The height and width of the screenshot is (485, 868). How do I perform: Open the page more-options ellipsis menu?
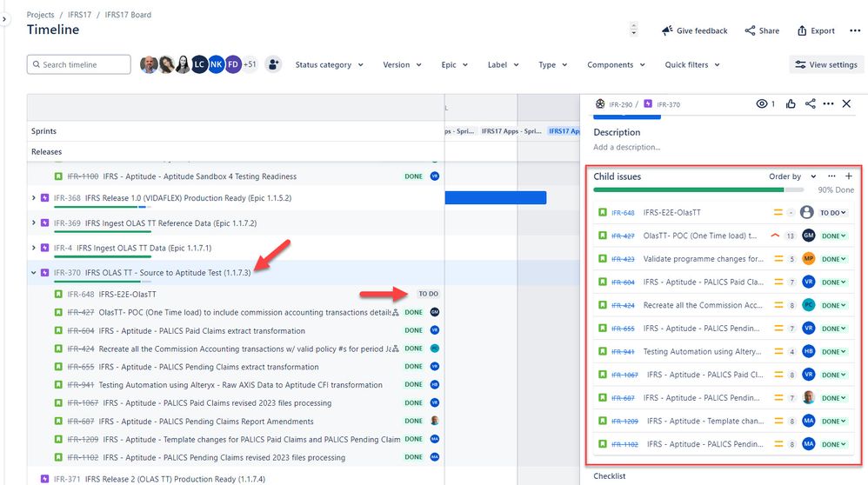(855, 30)
